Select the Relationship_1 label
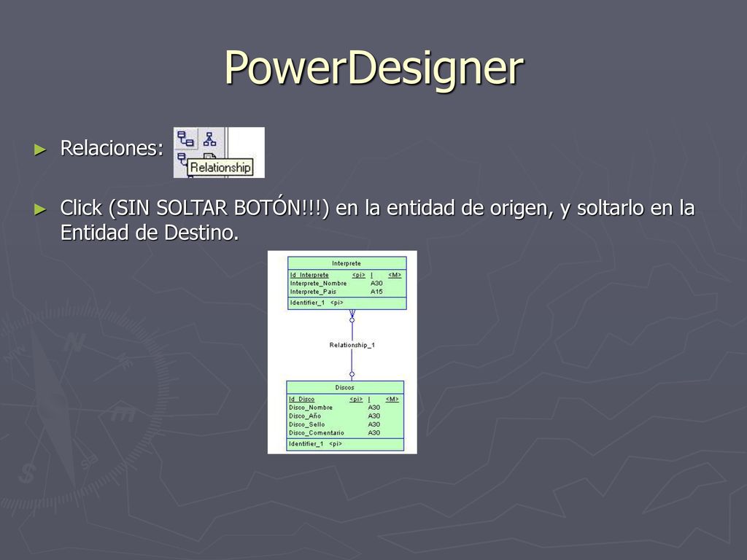 (352, 345)
